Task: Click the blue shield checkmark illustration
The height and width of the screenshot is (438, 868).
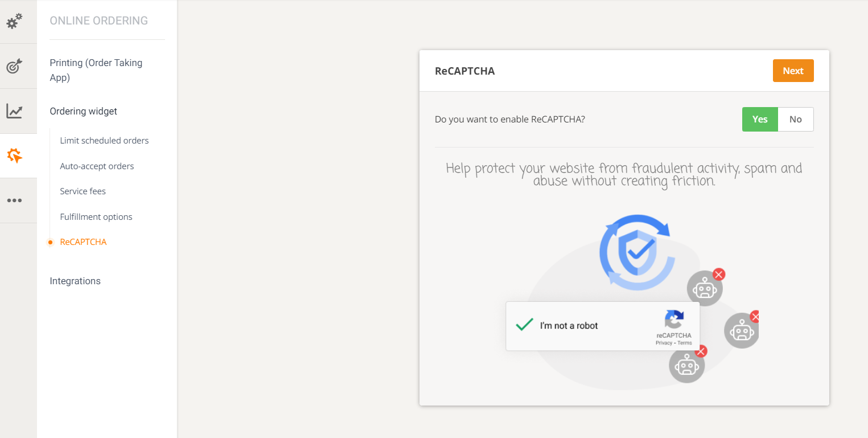Action: pos(637,251)
